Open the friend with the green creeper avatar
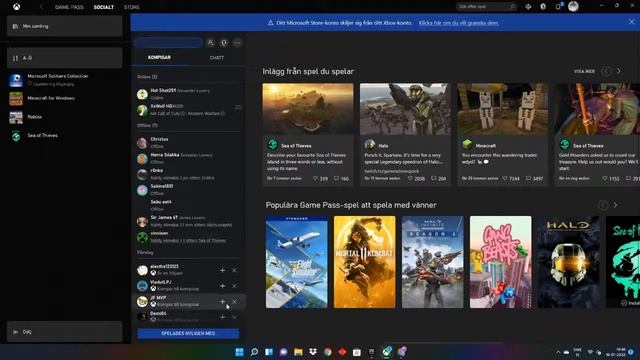The image size is (640, 360). (x=189, y=237)
